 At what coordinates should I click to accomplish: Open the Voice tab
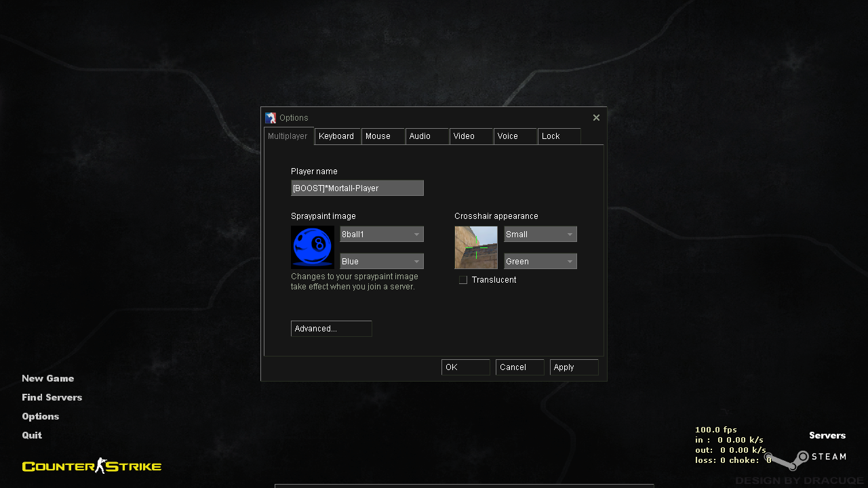(x=515, y=136)
